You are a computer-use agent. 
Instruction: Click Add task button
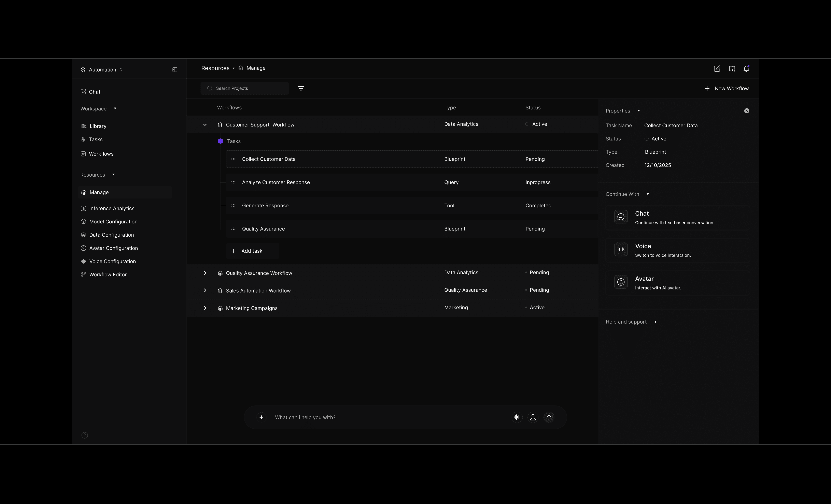(x=252, y=251)
